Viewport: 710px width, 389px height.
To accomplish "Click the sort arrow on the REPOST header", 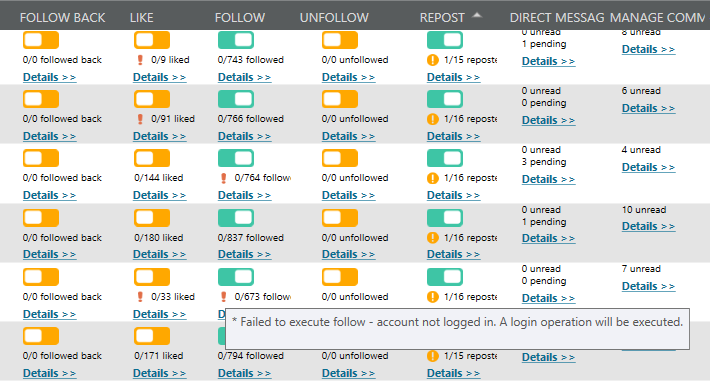I will click(x=477, y=15).
